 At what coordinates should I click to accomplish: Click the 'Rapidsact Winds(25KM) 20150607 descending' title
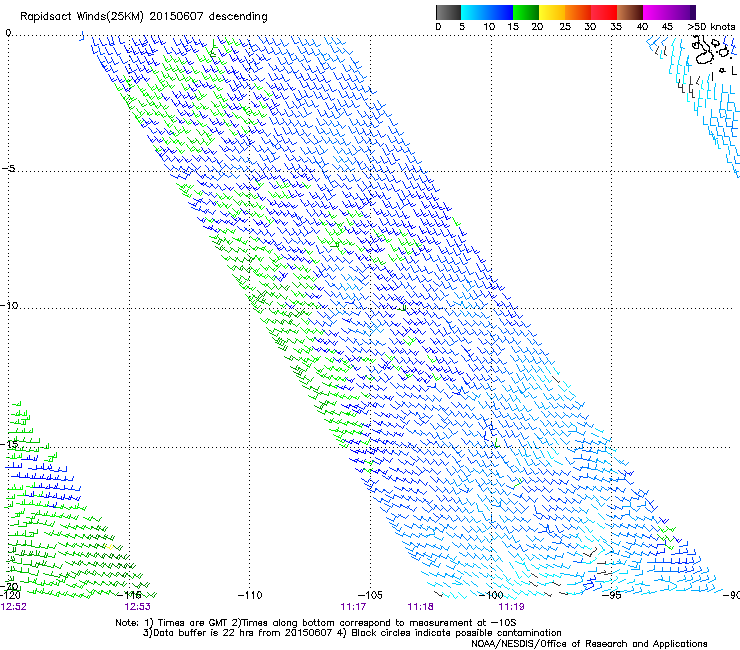pos(144,17)
